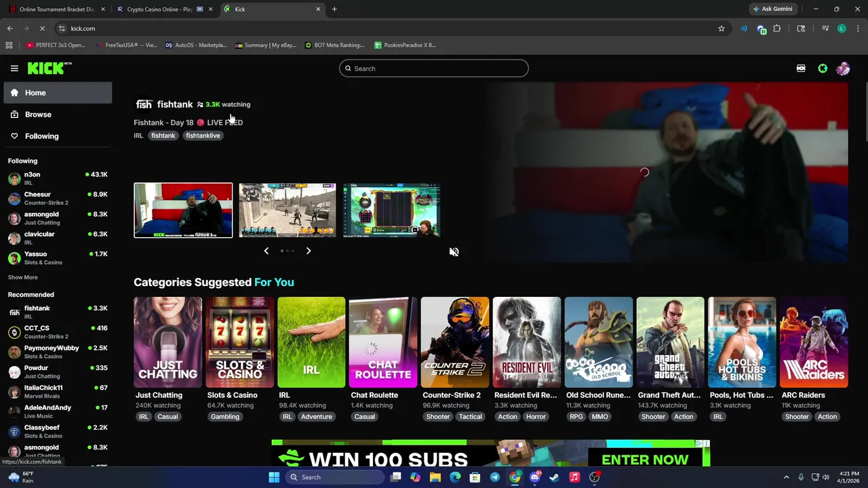This screenshot has width=868, height=488.
Task: Open the Resident Evil category card
Action: point(527,342)
